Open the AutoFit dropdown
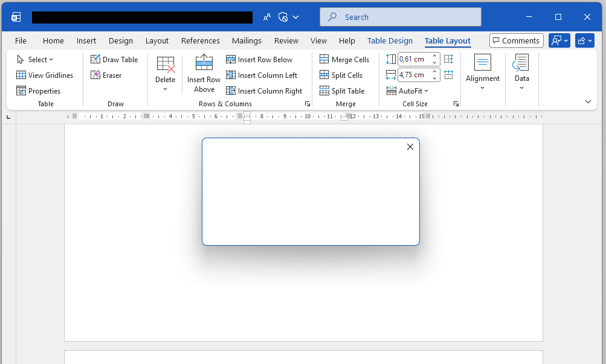The width and height of the screenshot is (606, 364). pos(407,91)
